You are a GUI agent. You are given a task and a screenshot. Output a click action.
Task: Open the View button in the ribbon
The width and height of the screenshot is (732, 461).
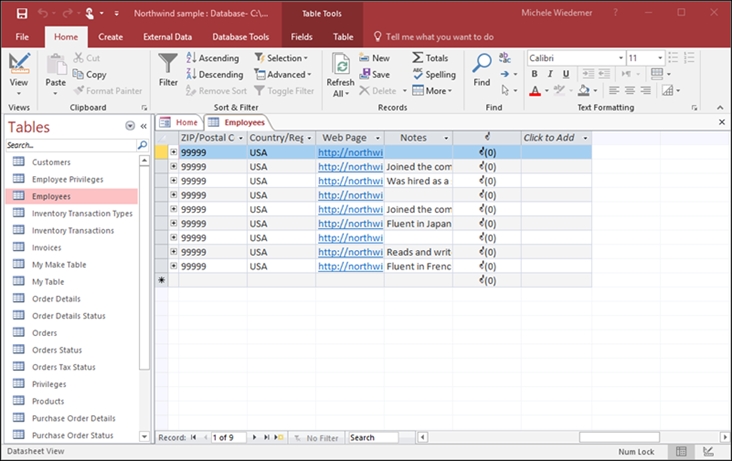[x=19, y=75]
